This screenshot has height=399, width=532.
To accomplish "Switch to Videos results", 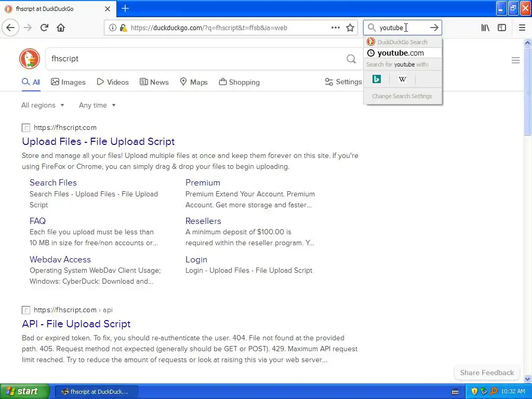I will [x=113, y=82].
